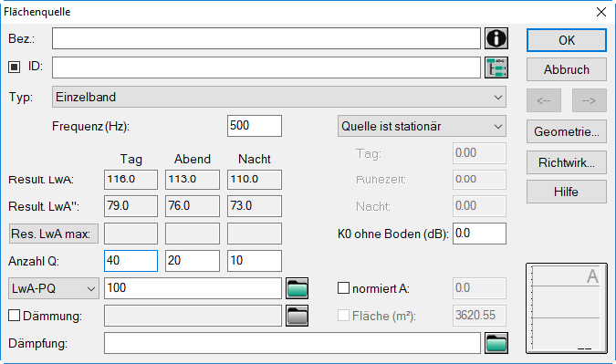616x364 pixels.
Task: Focus the Frequenz (Hz) input field
Action: pos(255,126)
